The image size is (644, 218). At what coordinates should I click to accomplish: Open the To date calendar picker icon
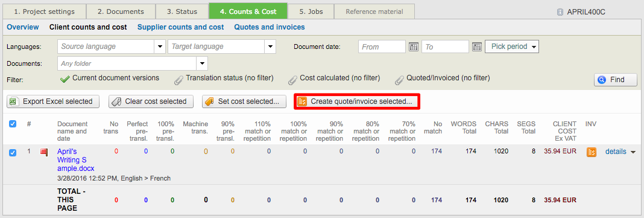tap(476, 47)
